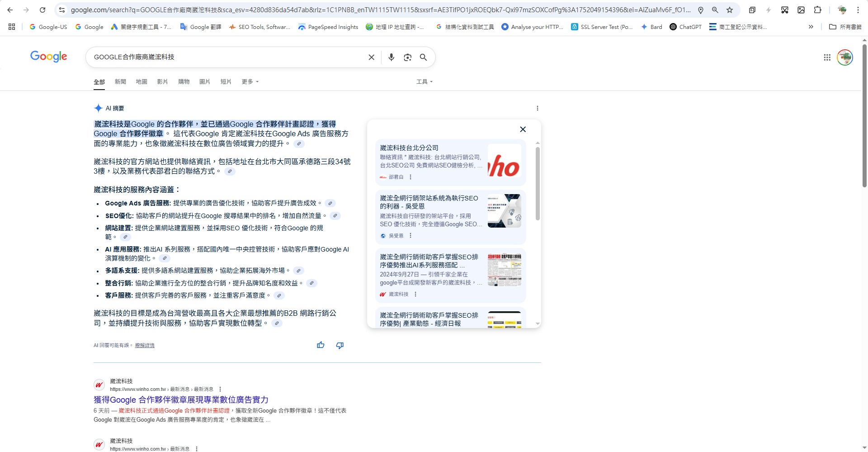Open the 更多 dropdown menu

point(250,82)
